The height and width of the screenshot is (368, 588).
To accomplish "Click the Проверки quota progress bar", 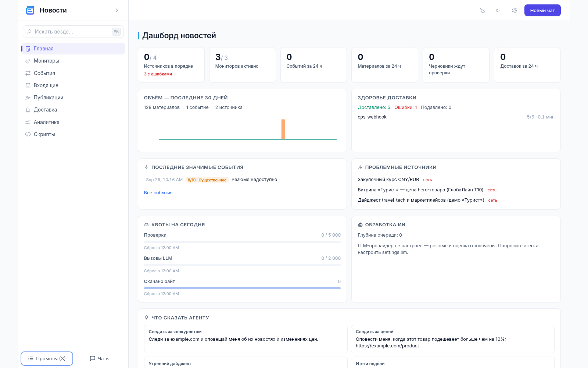I will pyautogui.click(x=242, y=242).
